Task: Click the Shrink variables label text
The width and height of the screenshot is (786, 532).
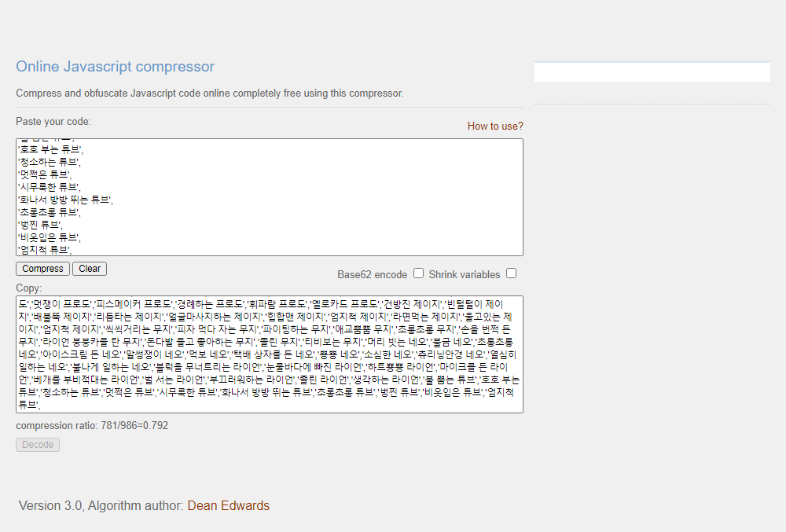Action: (465, 274)
